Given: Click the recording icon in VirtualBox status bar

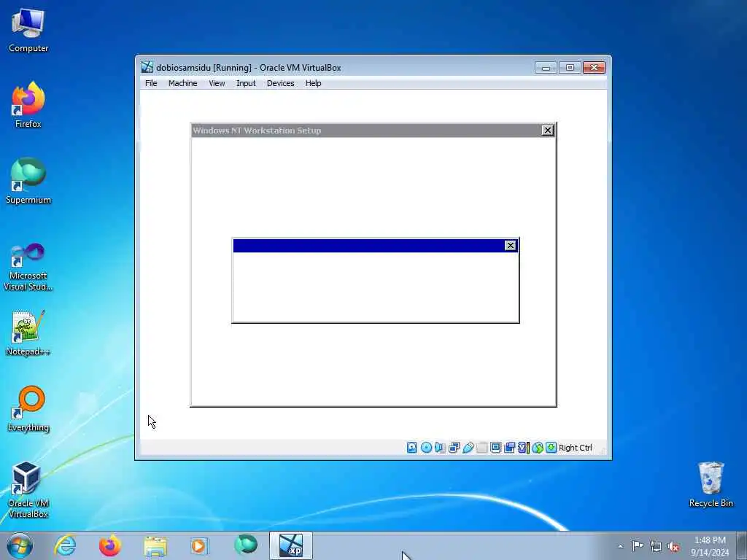Looking at the screenshot, I should point(509,448).
